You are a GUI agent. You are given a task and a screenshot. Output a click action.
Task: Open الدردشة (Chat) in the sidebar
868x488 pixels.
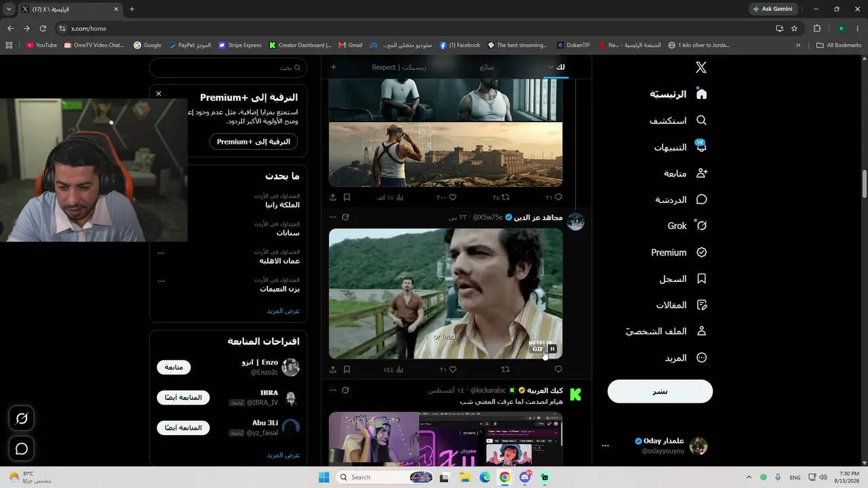[681, 200]
